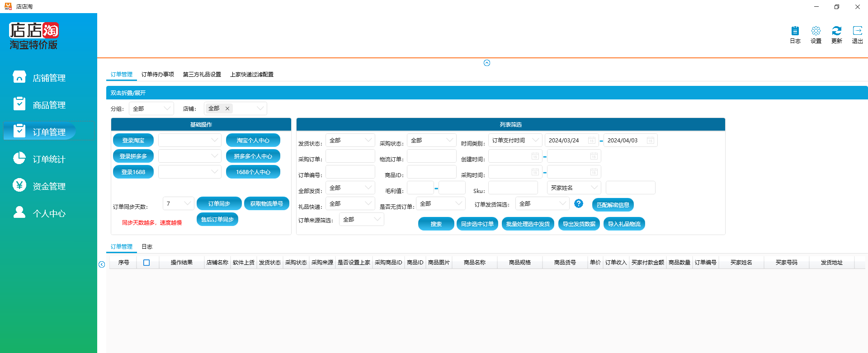Screen dimensions: 868x353
Task: Click the 退出 exit icon
Action: click(x=857, y=34)
